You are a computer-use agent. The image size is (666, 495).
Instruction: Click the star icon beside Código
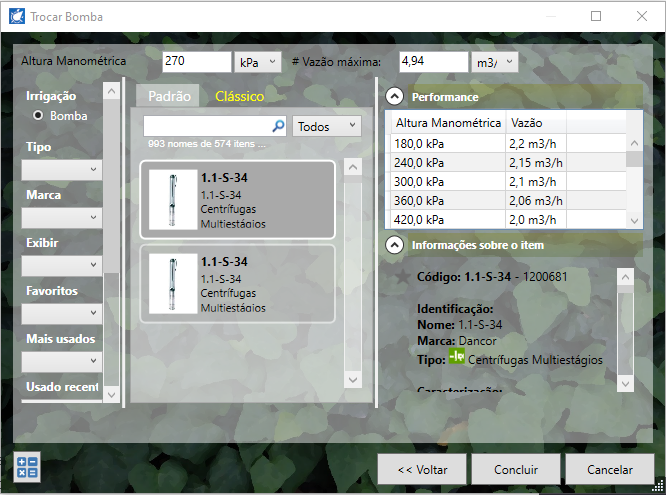[402, 276]
